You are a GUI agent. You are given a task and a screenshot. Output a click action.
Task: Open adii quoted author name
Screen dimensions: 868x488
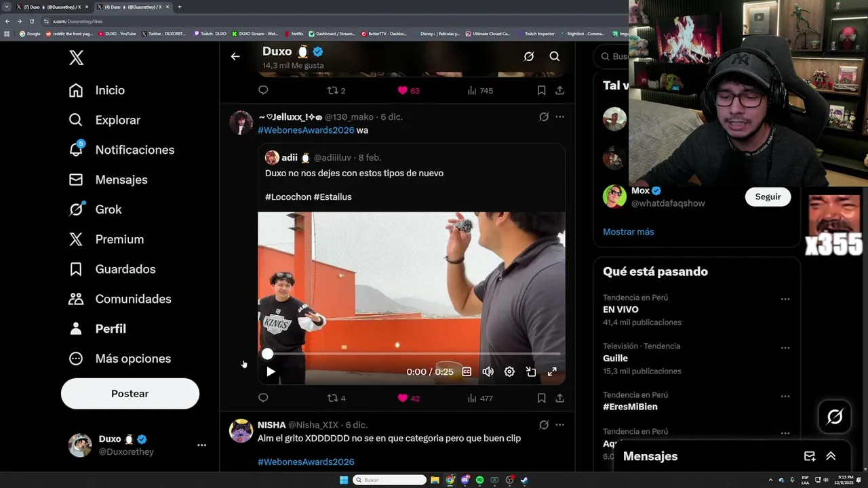click(x=290, y=157)
